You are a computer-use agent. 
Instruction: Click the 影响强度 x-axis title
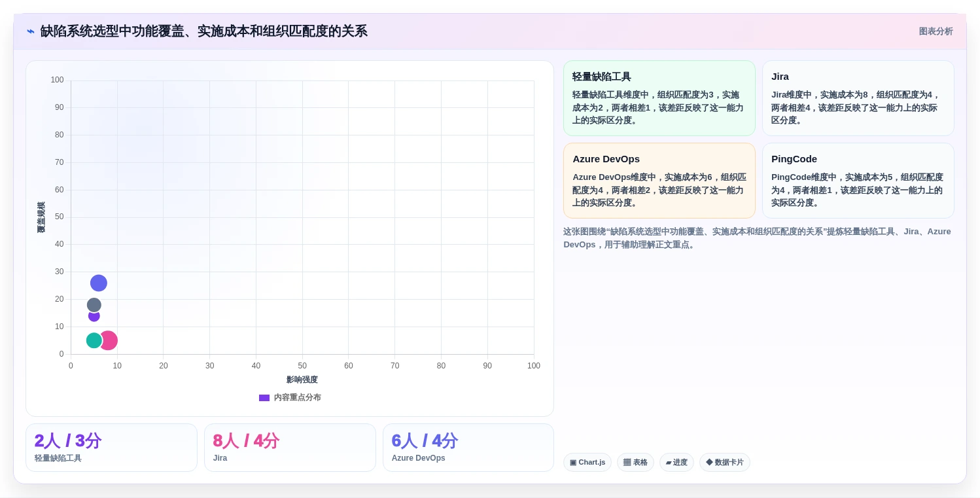pos(302,380)
